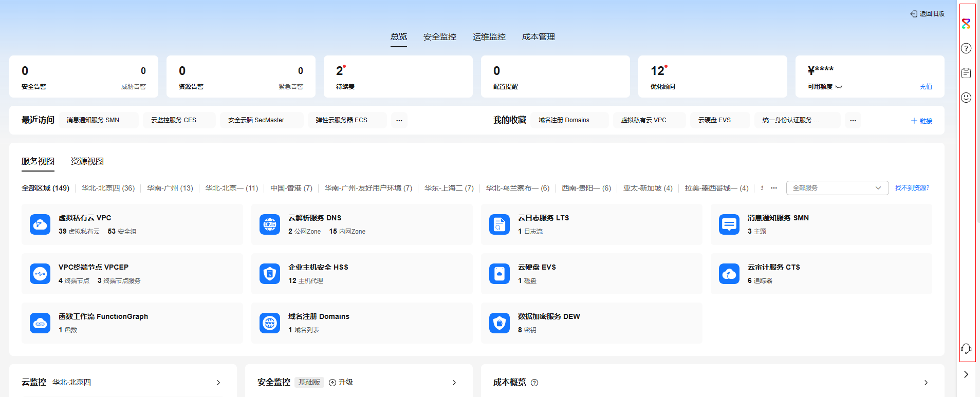Click the 充值 recharge link
Image resolution: width=980 pixels, height=397 pixels.
click(x=926, y=87)
